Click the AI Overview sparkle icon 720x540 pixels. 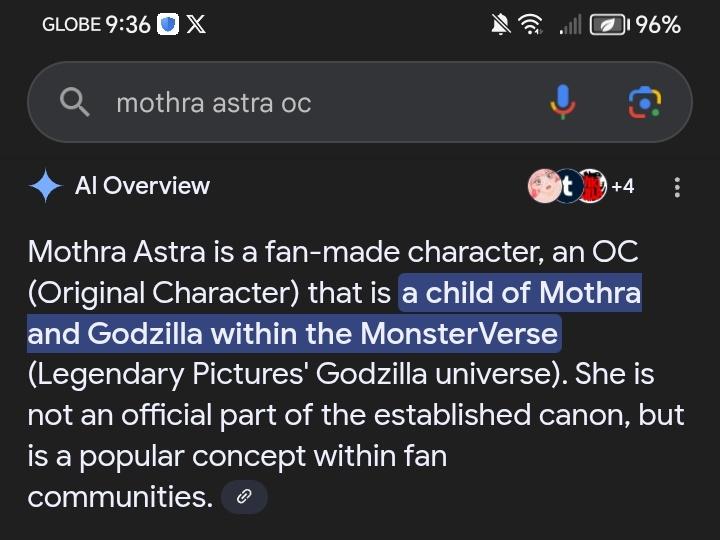click(46, 186)
